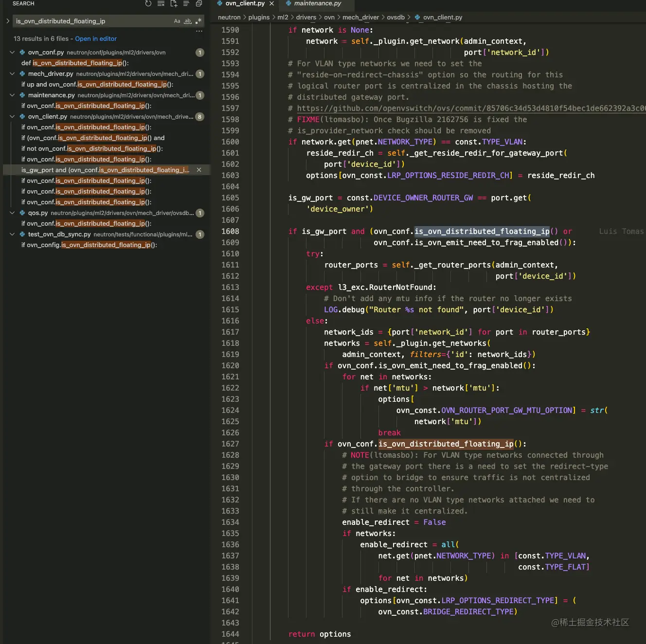
Task: Collapse test_ovn_db_sync.py results group
Action: [x=12, y=234]
